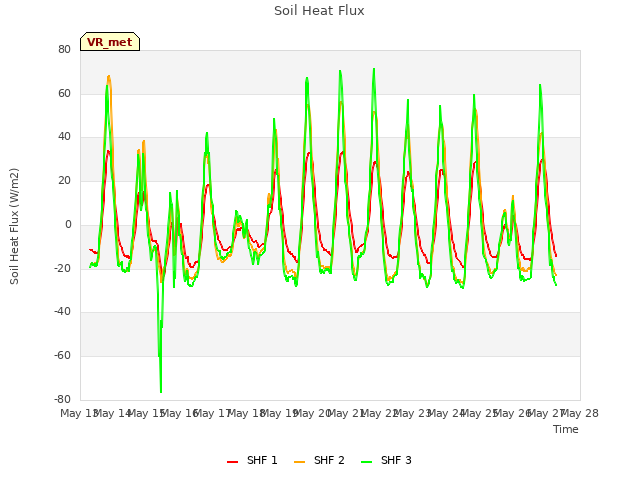Click the -60 y-axis label

click(62, 356)
